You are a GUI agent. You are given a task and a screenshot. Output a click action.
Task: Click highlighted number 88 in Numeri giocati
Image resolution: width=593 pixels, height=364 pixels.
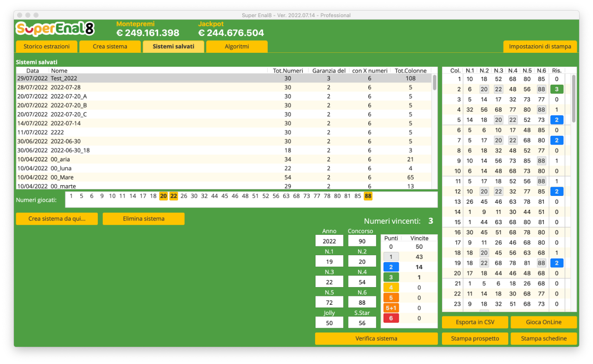click(368, 196)
